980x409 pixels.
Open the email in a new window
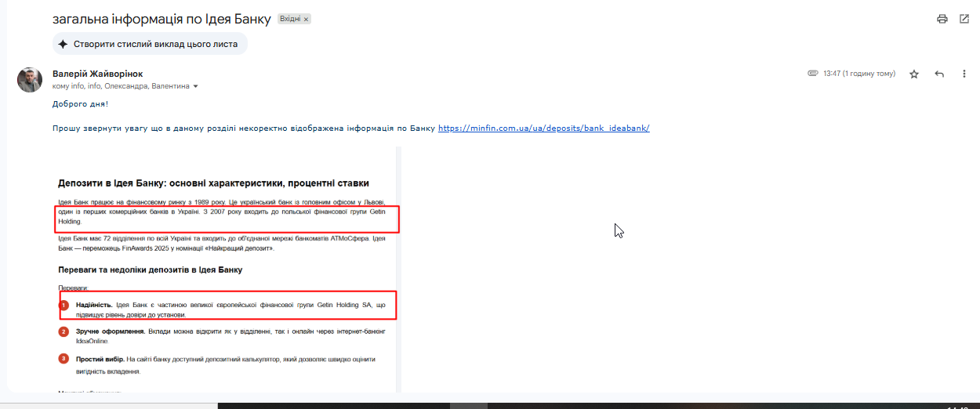[964, 19]
